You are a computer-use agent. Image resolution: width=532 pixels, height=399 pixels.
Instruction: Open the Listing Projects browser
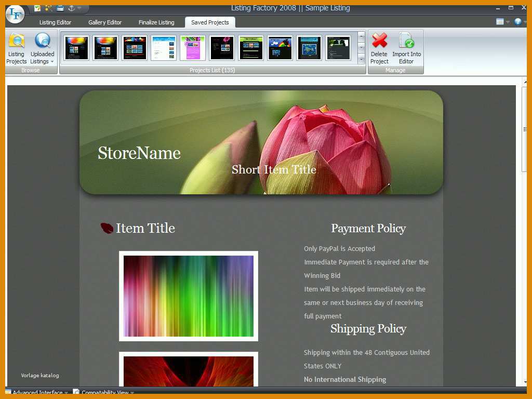click(x=16, y=49)
